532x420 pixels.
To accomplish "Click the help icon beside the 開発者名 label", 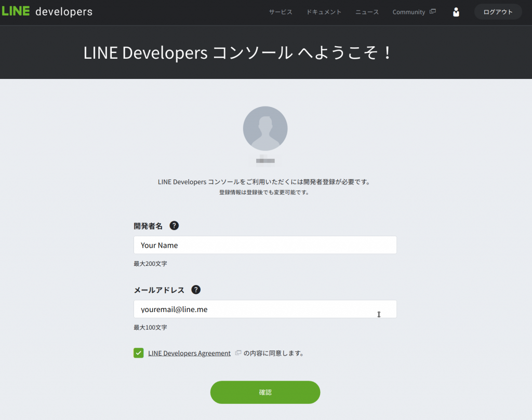I will 174,225.
